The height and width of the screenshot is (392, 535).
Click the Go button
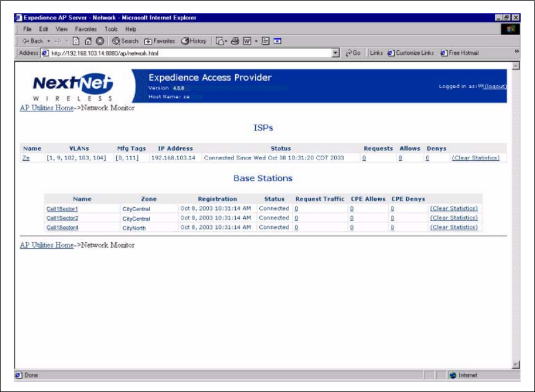tap(353, 53)
